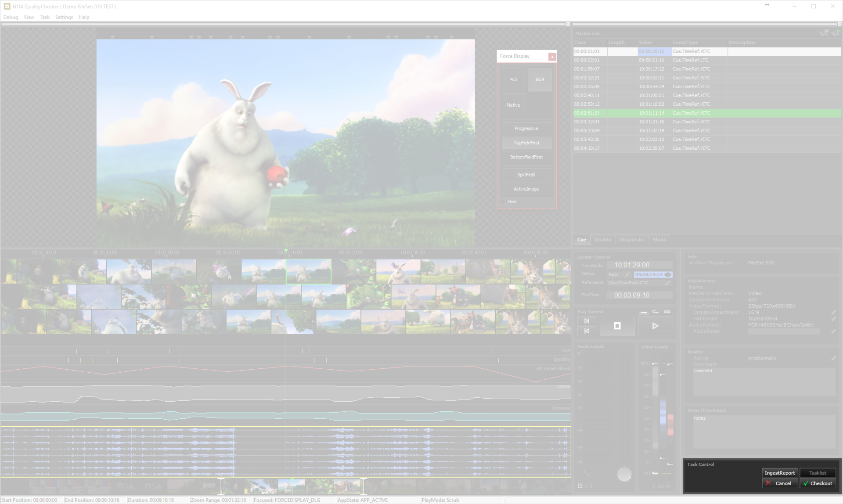Select 16:9 aspect ratio in Force Display

click(540, 79)
